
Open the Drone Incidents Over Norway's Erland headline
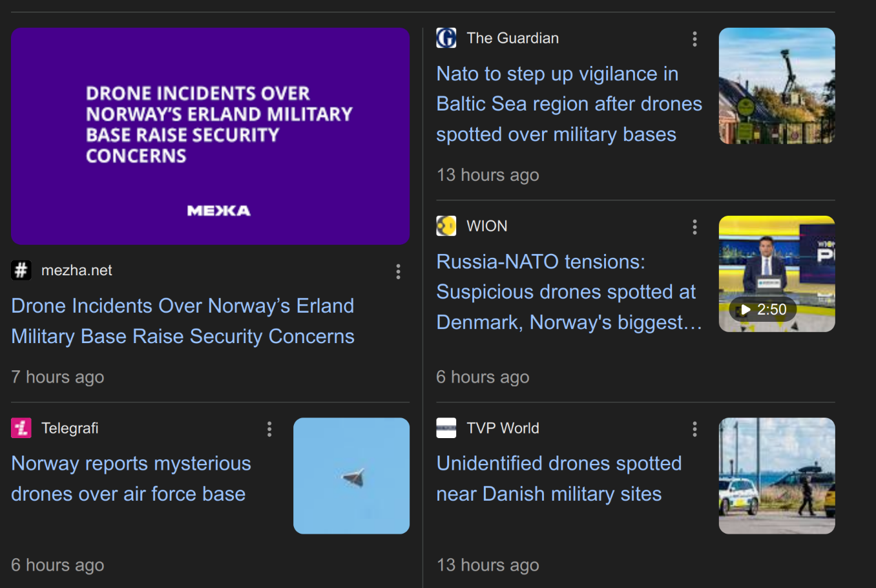(x=183, y=320)
